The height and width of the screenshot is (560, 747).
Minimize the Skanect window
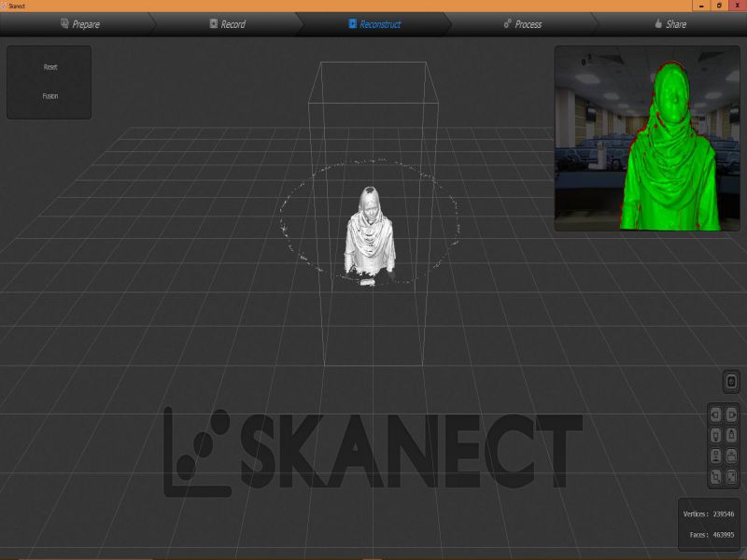point(701,6)
